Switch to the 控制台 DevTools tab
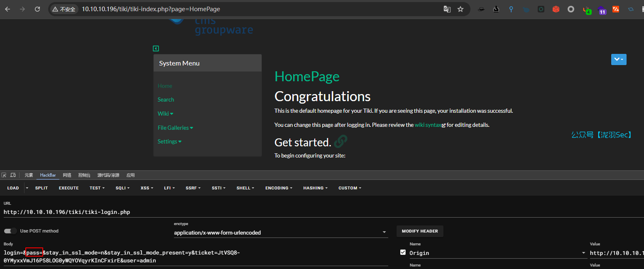Screen dimensions: 644x269 coord(84,175)
